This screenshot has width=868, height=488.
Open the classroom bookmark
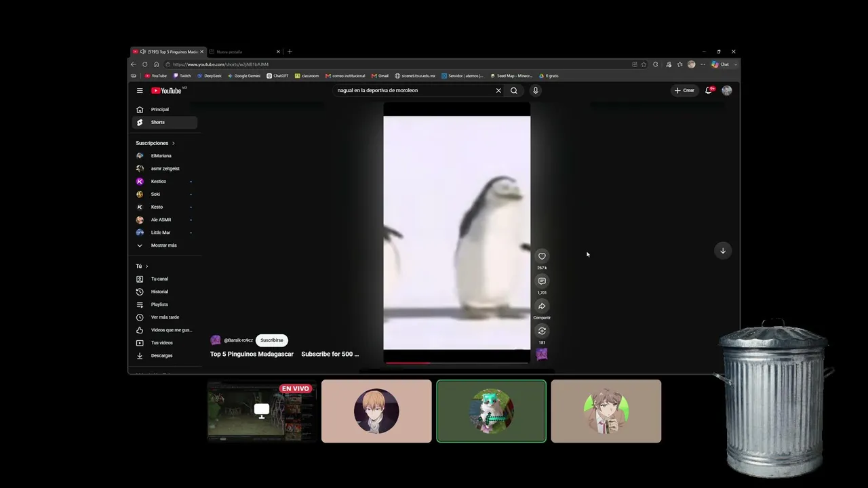(307, 76)
